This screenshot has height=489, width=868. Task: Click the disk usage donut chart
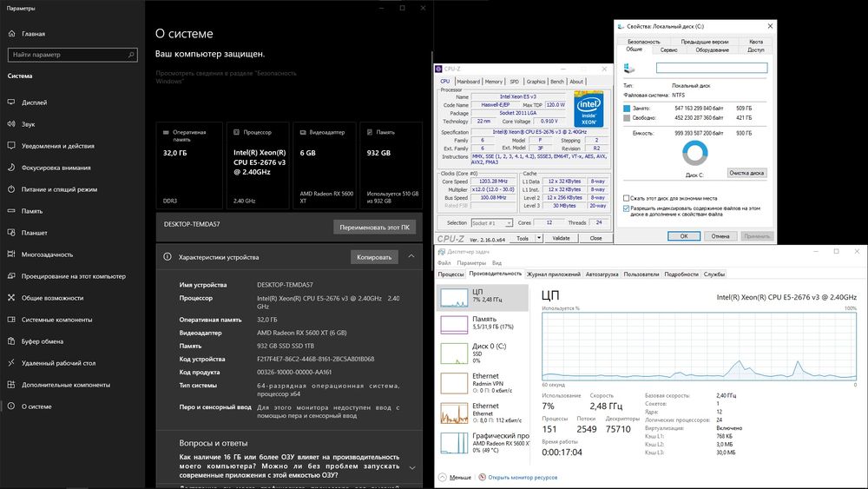click(694, 153)
